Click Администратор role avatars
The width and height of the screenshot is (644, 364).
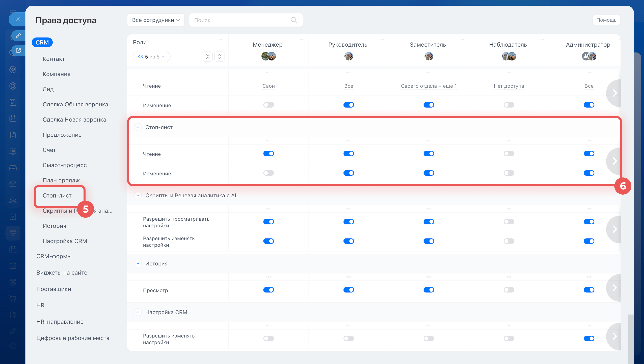click(x=589, y=56)
